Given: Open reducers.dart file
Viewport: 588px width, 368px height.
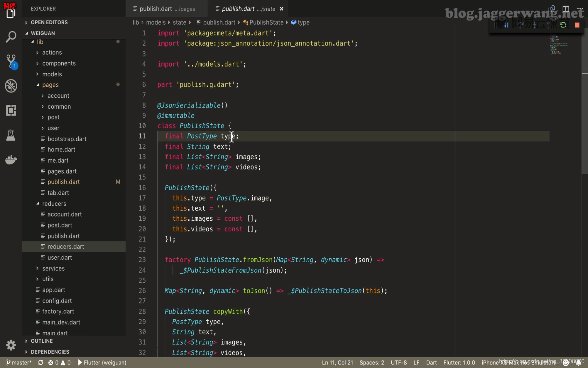Looking at the screenshot, I should [x=73, y=247].
